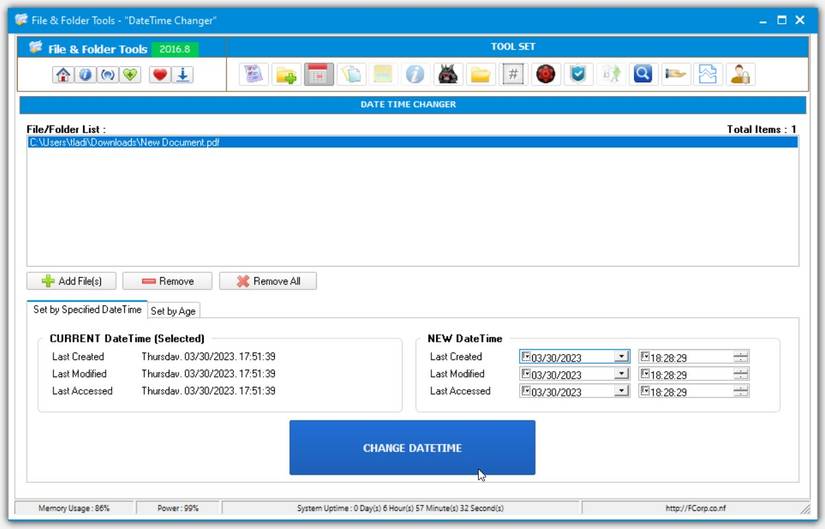Open the user with padlock tool
Image resolution: width=825 pixels, height=529 pixels.
tap(740, 74)
